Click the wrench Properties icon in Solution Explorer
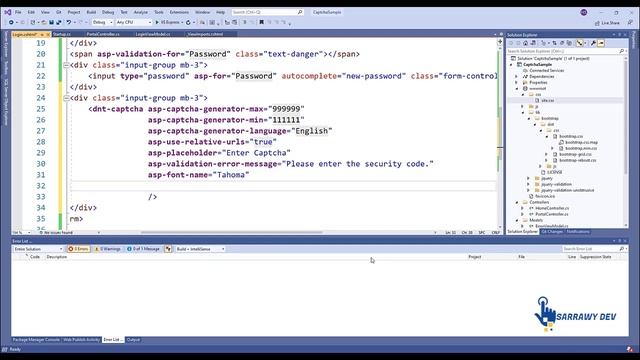This screenshot has width=640, height=360. click(x=593, y=43)
